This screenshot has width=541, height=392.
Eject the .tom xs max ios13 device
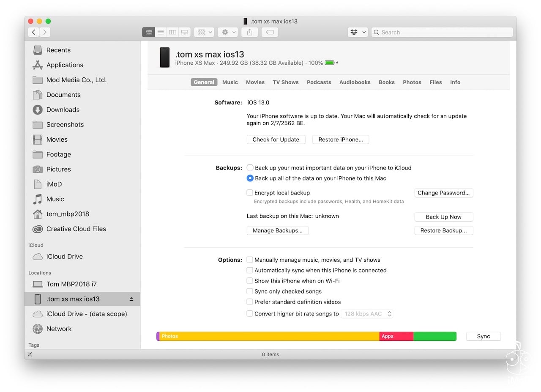point(131,299)
